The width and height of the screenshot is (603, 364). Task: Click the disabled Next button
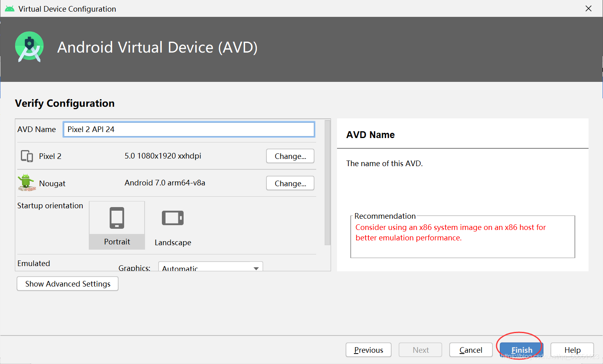421,350
